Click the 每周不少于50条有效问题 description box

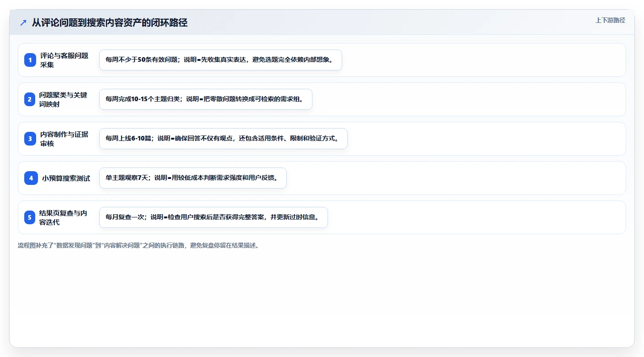tap(220, 60)
